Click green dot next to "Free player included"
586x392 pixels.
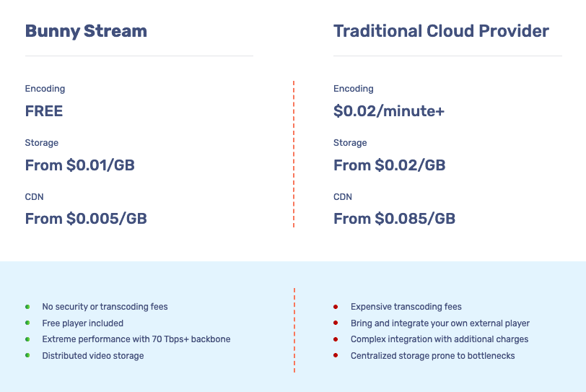[x=27, y=323]
